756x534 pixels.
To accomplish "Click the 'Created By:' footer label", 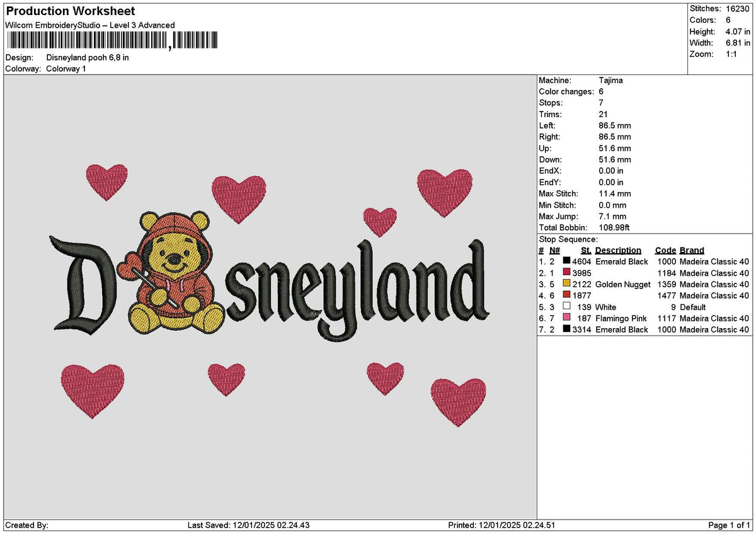I will click(26, 525).
